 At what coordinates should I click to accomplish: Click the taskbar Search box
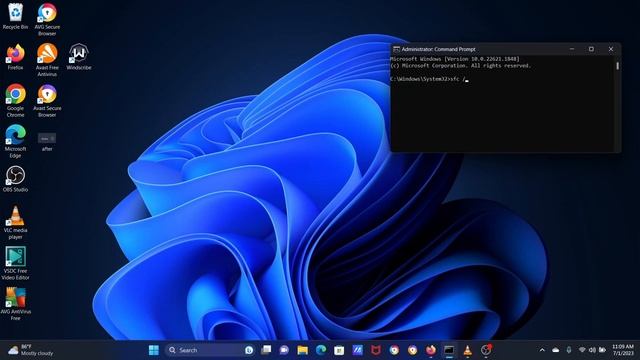209,350
